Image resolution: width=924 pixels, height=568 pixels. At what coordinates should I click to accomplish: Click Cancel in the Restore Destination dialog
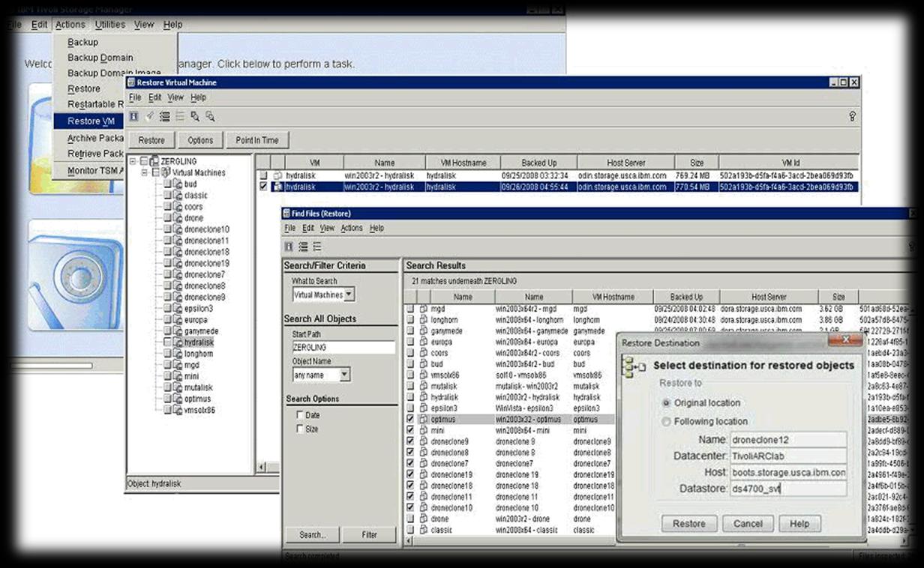(748, 524)
